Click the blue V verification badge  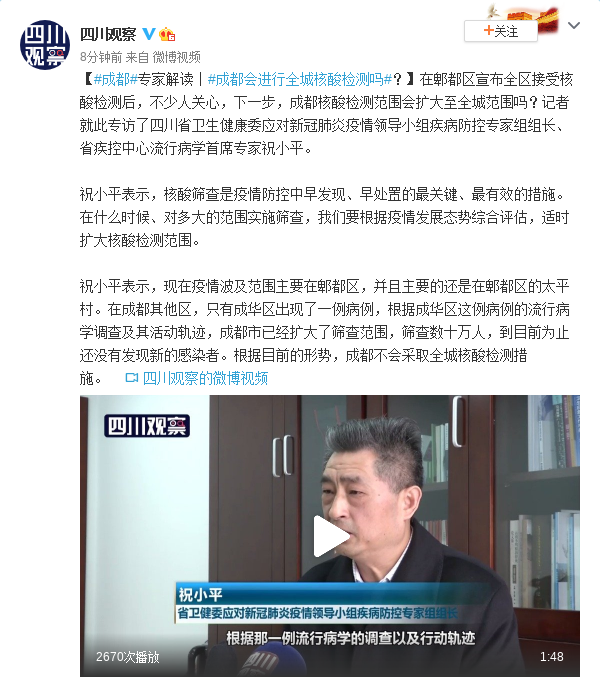click(x=149, y=34)
